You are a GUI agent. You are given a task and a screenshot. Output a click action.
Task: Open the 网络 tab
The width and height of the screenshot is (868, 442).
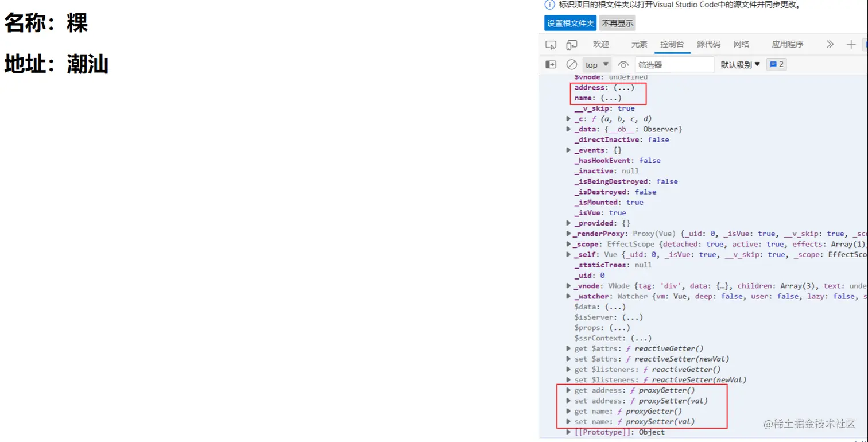(x=741, y=44)
